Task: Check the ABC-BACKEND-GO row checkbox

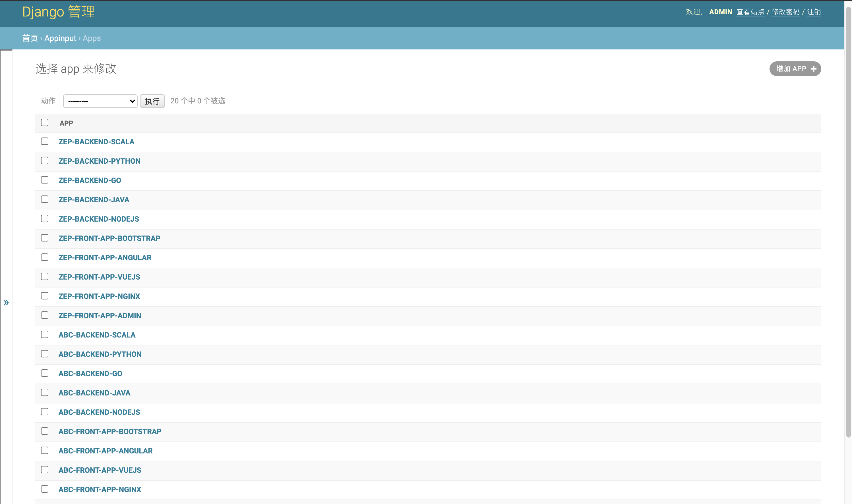Action: [x=45, y=373]
